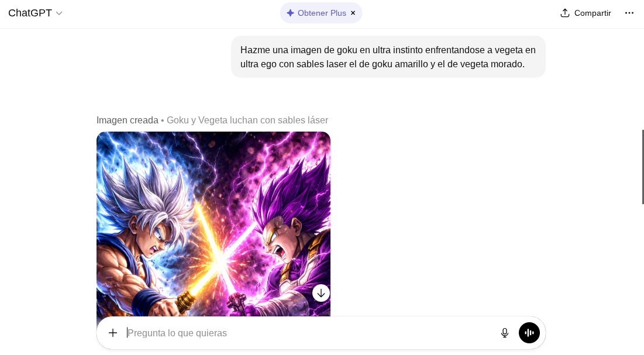Open the plus attachment menu

(113, 333)
